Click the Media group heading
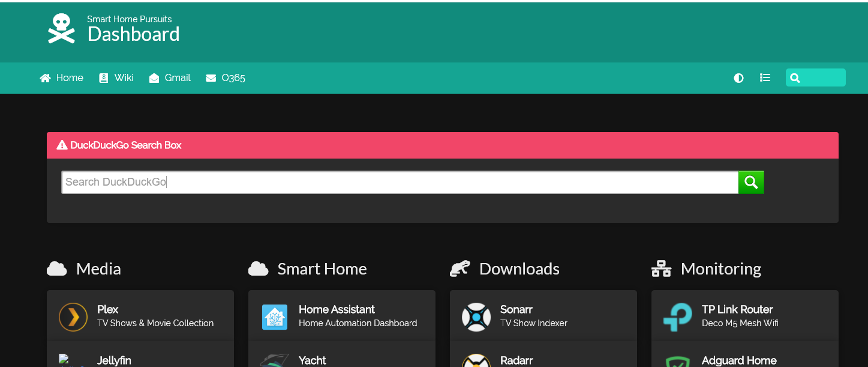Viewport: 868px width, 367px height. [98, 268]
